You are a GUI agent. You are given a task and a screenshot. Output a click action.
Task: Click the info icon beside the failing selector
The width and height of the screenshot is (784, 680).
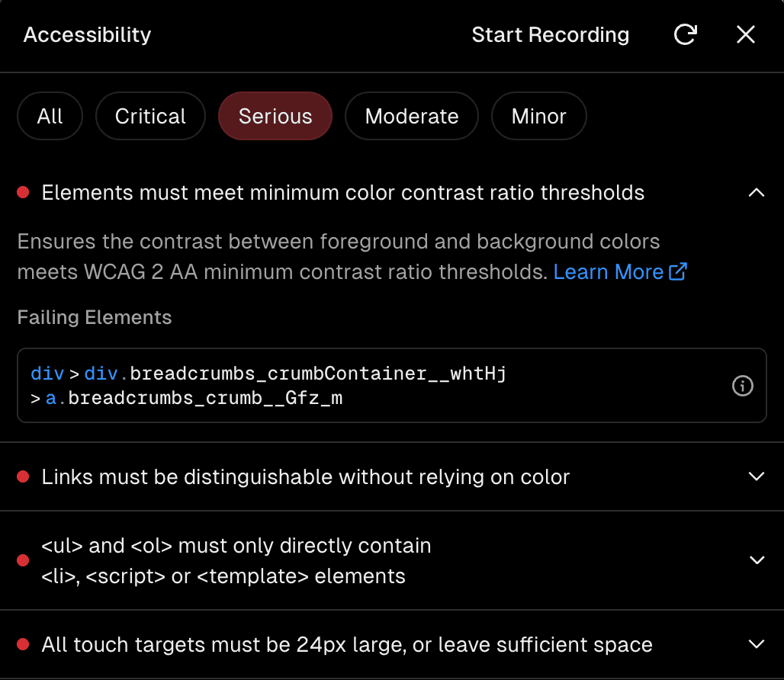click(742, 386)
